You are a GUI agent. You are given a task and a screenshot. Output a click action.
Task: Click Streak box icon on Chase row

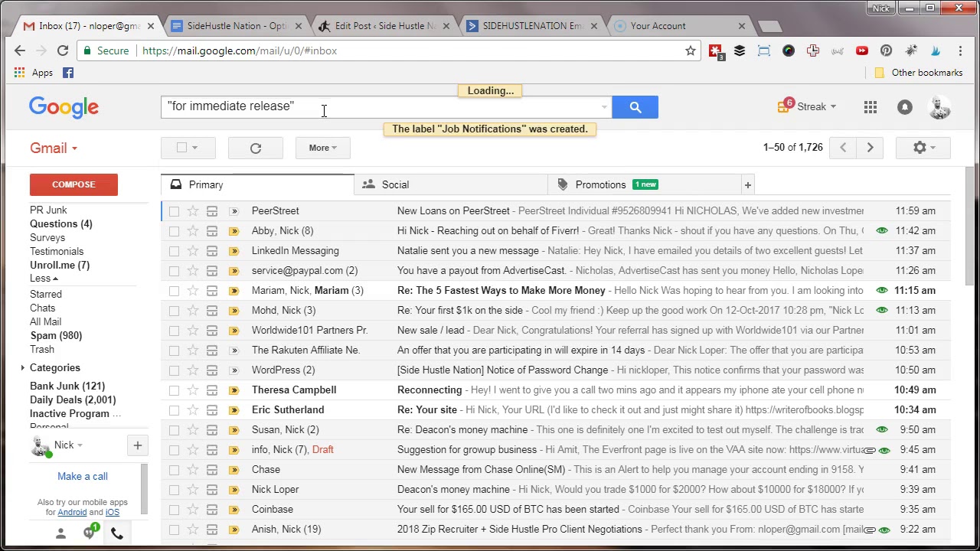pyautogui.click(x=212, y=470)
